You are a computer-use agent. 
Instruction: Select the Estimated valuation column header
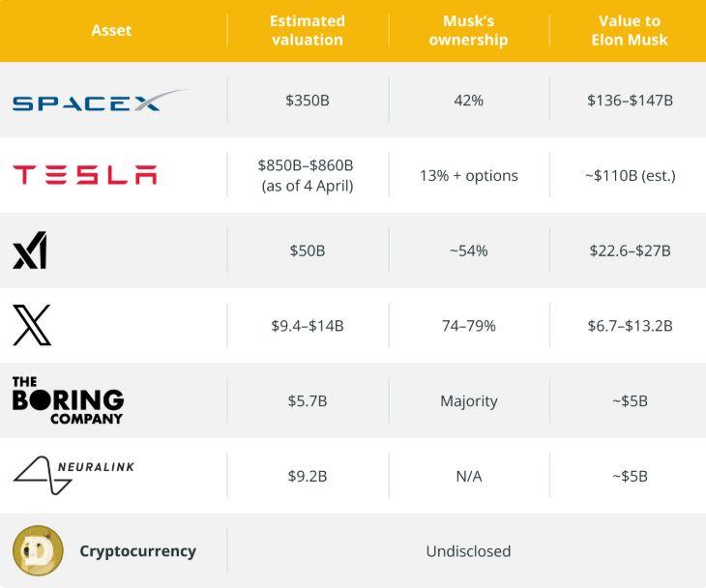tap(308, 30)
